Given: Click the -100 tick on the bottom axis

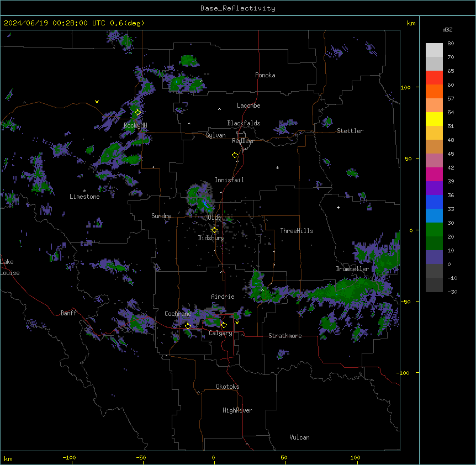Looking at the screenshot, I should [69, 457].
